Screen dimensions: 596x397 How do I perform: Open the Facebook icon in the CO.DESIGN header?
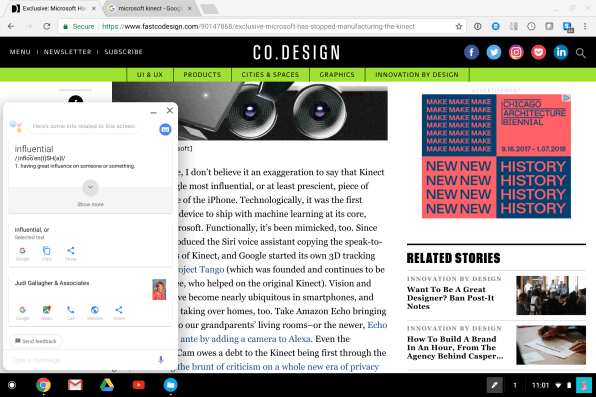coord(471,52)
